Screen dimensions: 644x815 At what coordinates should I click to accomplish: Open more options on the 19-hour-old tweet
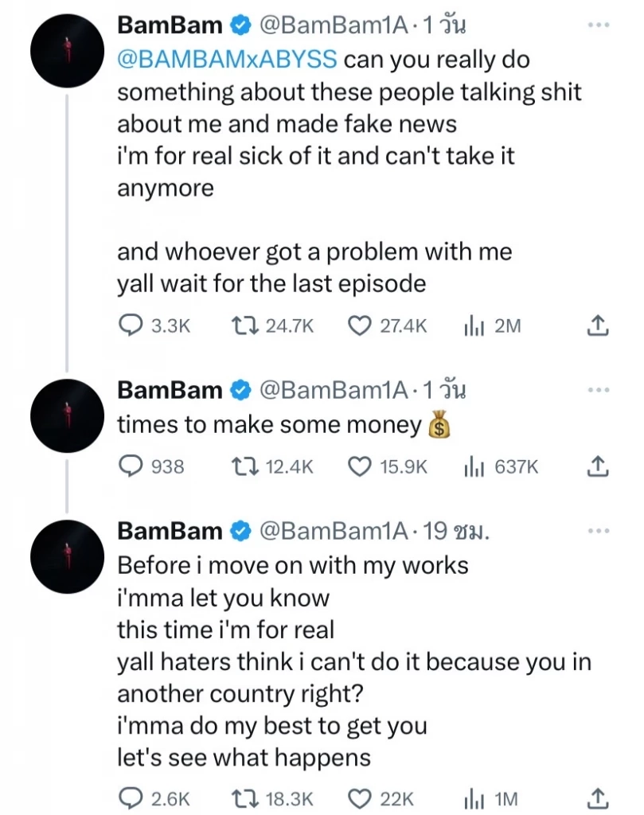[597, 531]
